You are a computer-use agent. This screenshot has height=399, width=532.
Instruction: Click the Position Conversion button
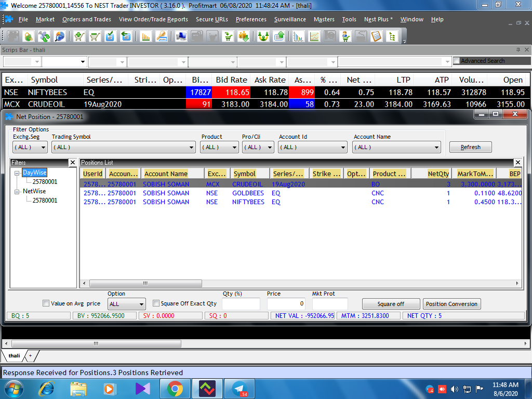click(451, 304)
